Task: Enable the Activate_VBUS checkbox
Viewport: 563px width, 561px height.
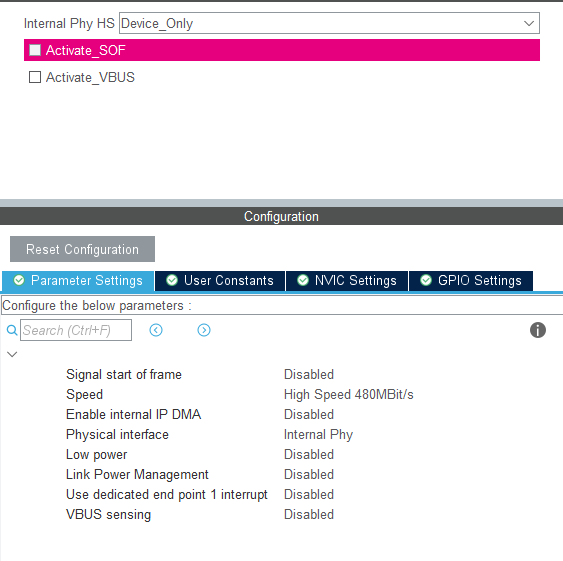Action: 35,77
